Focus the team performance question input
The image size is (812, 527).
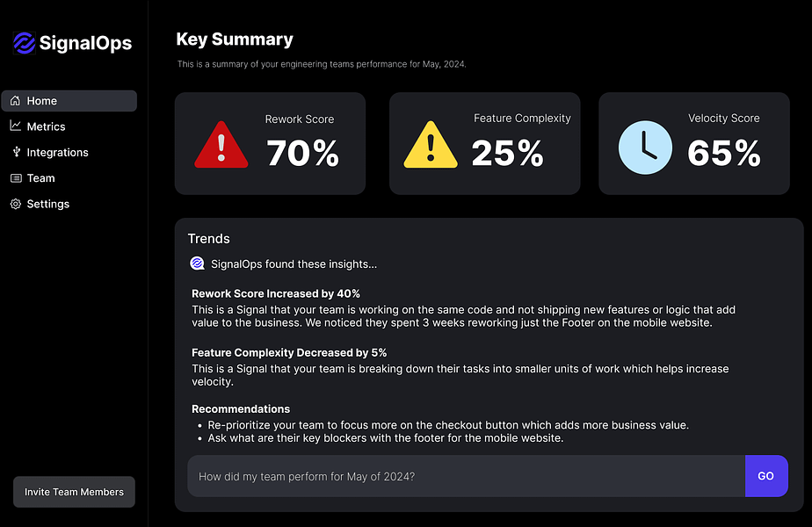(x=466, y=476)
